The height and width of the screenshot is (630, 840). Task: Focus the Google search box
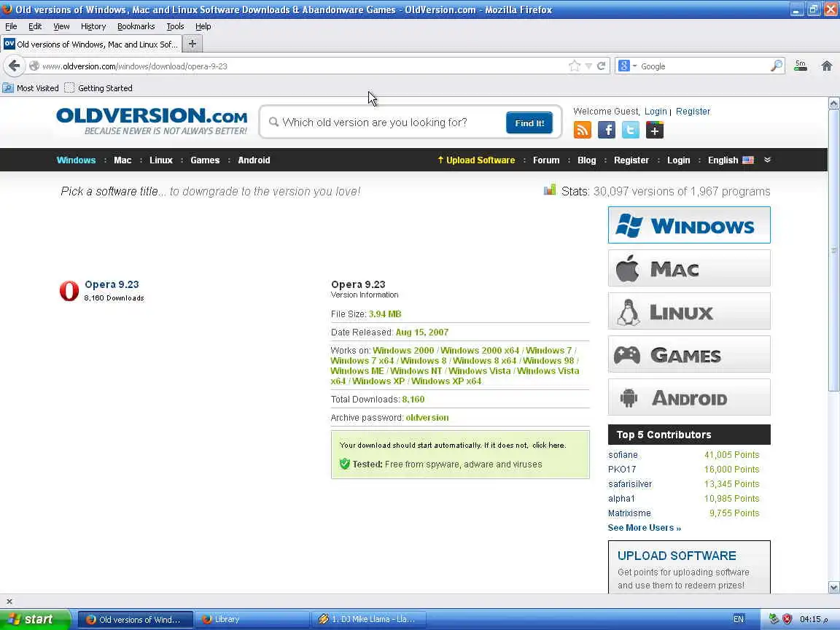click(704, 66)
